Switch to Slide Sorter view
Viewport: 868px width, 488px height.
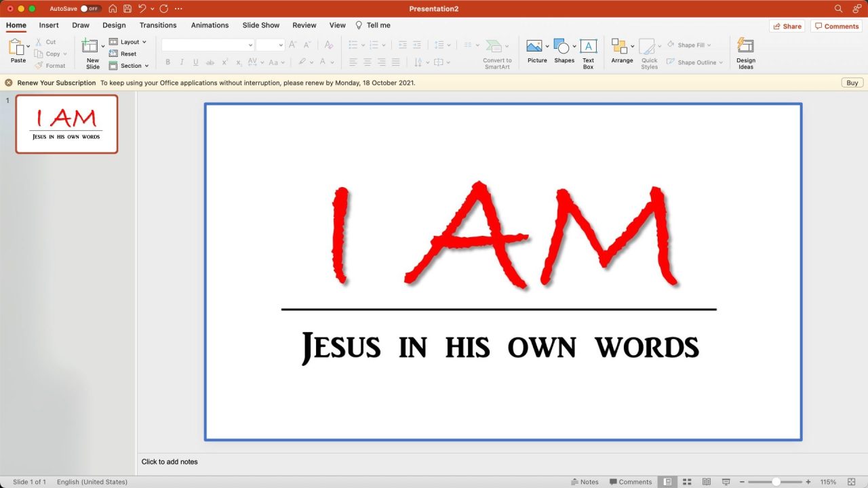[x=686, y=482]
